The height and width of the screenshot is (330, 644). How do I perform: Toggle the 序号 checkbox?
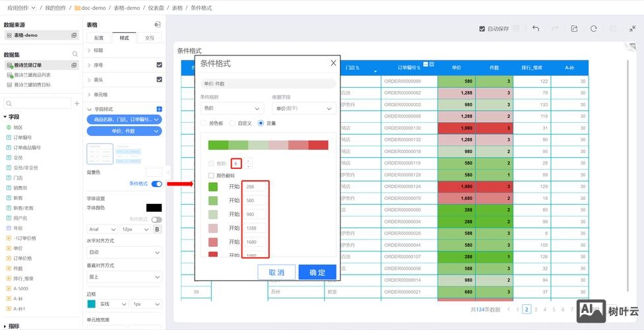(x=160, y=65)
